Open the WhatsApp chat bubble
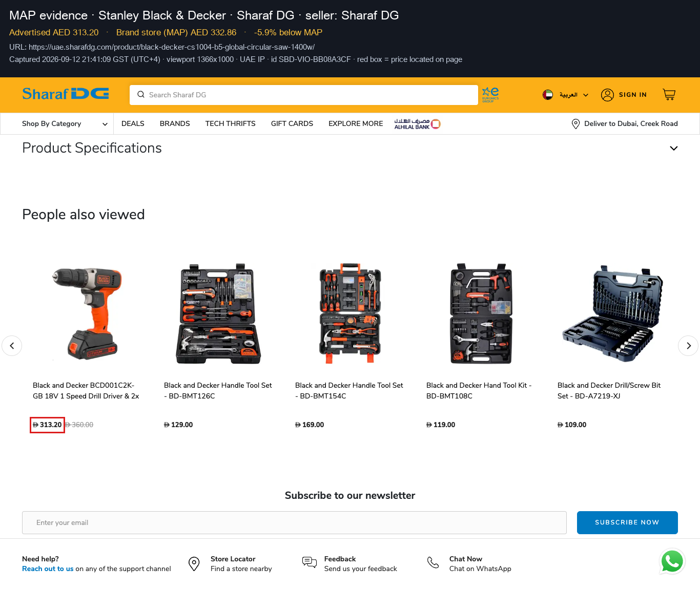The width and height of the screenshot is (700, 589). pos(672,562)
